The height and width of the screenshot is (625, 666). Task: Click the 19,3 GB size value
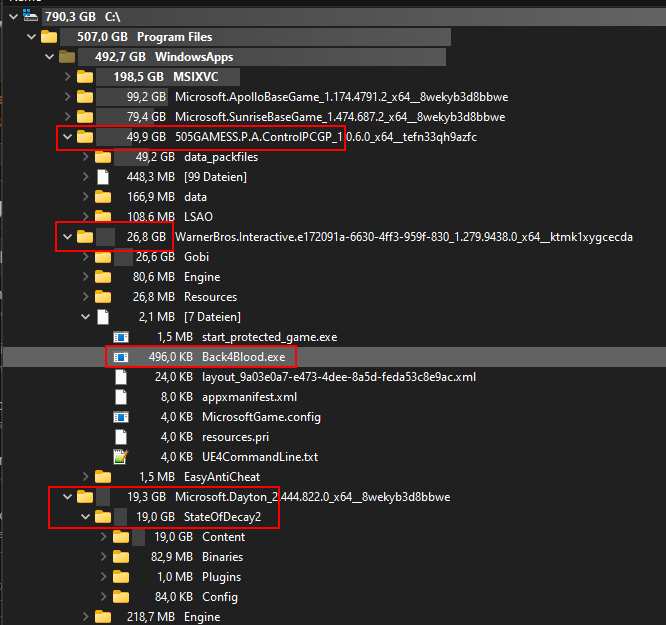pyautogui.click(x=146, y=497)
